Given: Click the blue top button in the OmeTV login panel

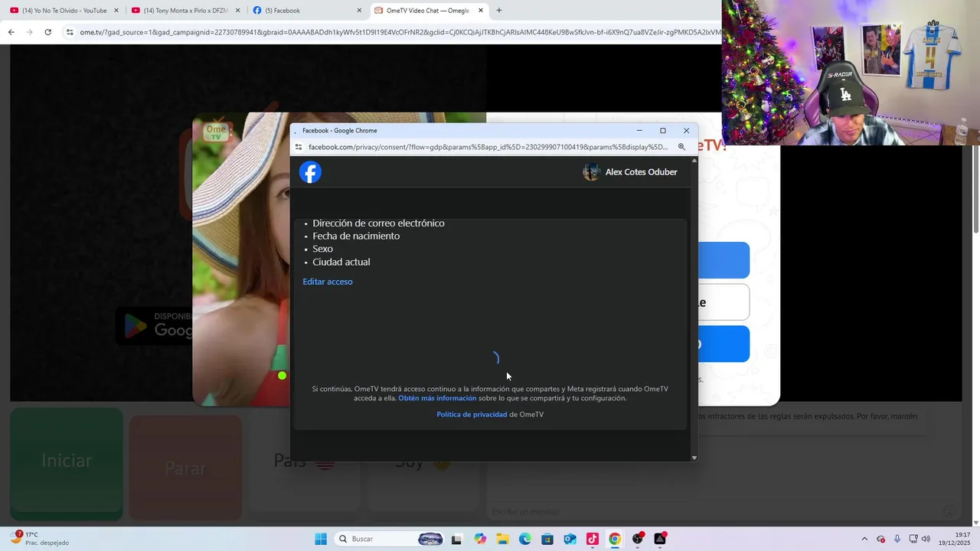Looking at the screenshot, I should [724, 260].
